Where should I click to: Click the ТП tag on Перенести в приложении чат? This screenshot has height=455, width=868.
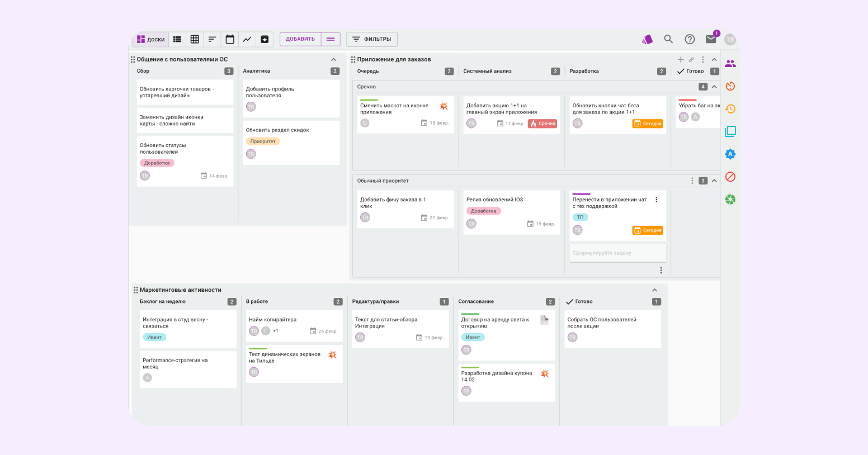[580, 217]
